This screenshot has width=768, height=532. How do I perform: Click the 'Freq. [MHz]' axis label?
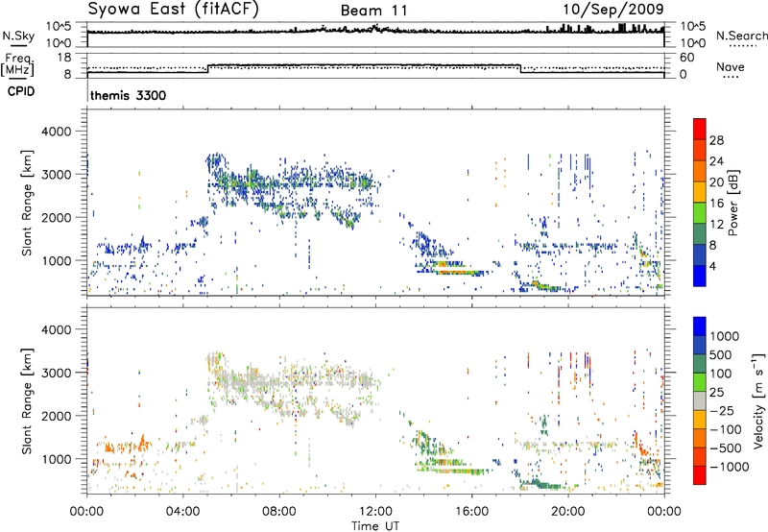[x=17, y=65]
